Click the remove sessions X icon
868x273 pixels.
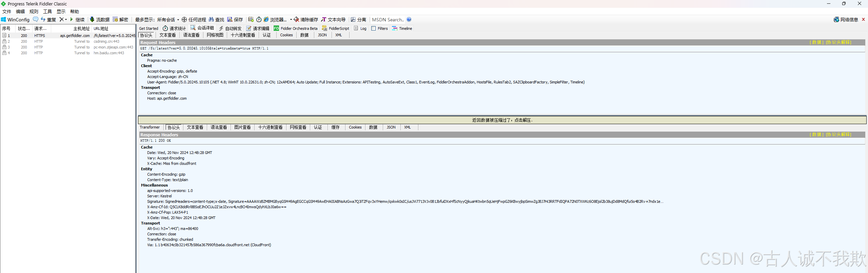(61, 19)
